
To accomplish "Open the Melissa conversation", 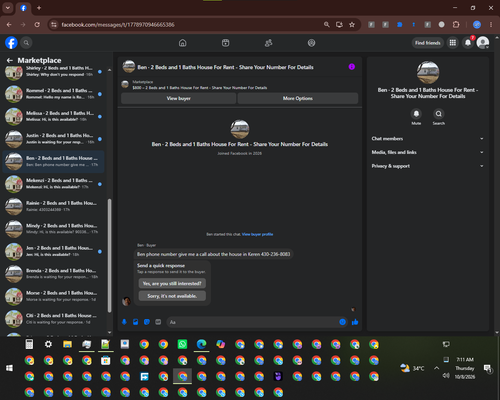I will tap(54, 116).
